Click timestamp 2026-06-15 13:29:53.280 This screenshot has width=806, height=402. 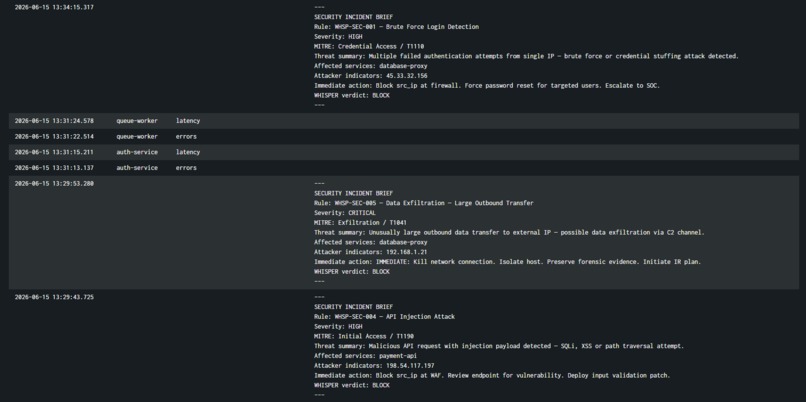[54, 184]
